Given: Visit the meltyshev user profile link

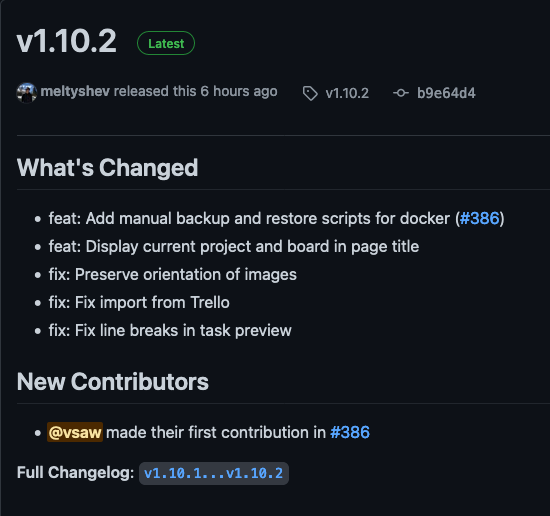Looking at the screenshot, I should point(75,91).
